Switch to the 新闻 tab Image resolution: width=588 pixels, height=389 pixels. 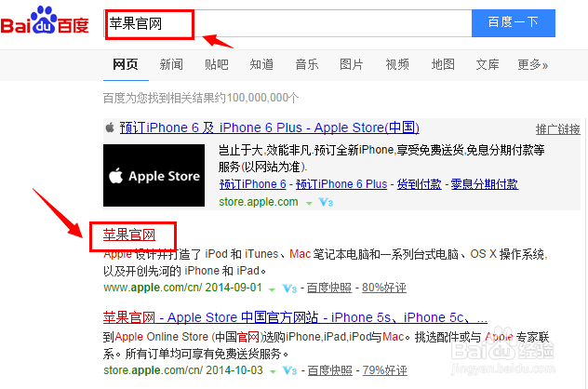pos(171,64)
